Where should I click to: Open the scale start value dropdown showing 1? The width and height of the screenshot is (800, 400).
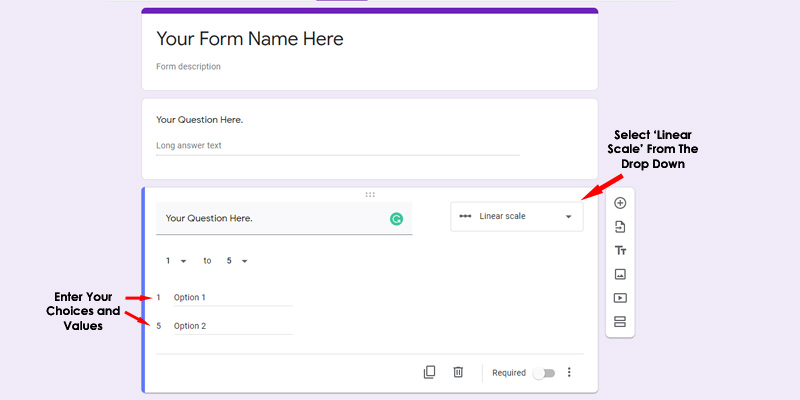tap(176, 261)
